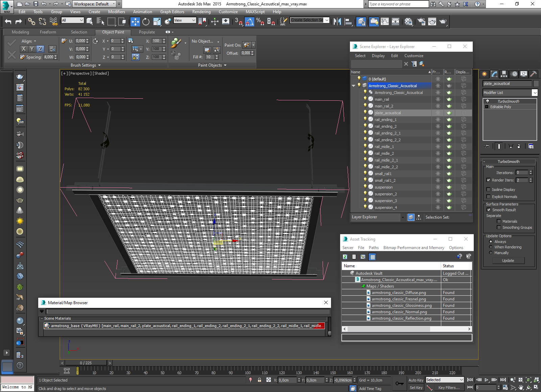541x392 pixels.
Task: Open the Layer Explorer dropdown
Action: 403,217
